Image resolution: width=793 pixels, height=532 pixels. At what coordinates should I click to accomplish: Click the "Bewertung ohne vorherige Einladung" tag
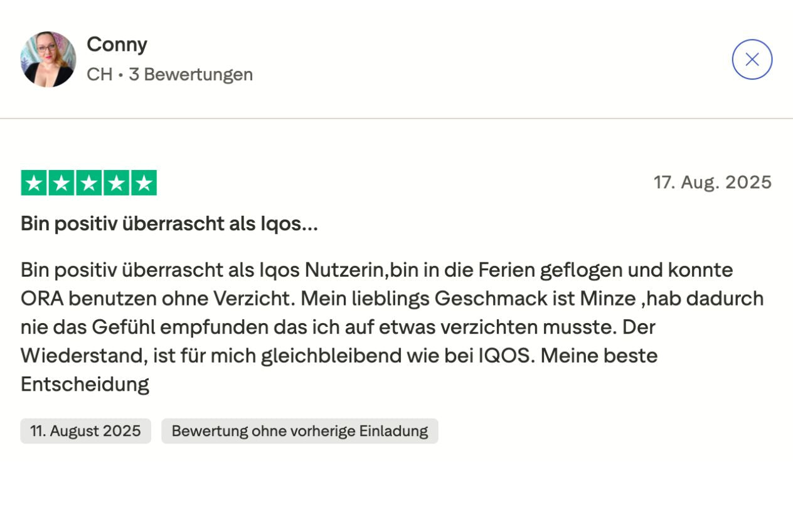click(x=300, y=432)
